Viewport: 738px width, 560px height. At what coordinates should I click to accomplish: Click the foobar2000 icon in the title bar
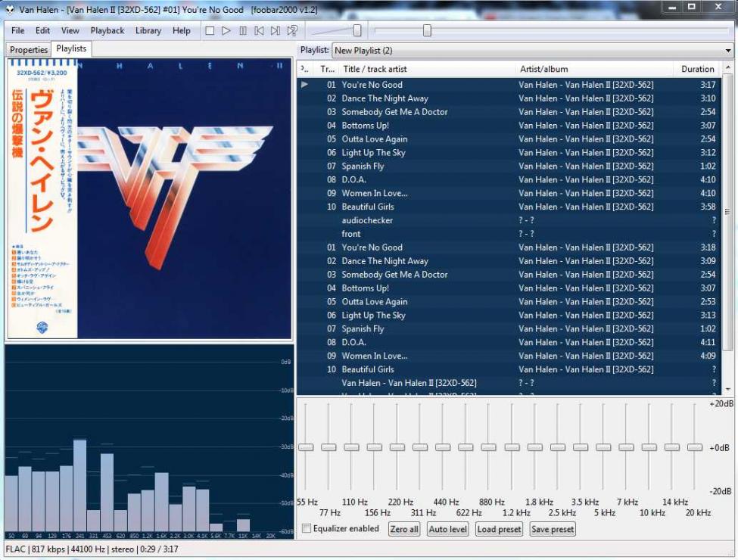(9, 9)
